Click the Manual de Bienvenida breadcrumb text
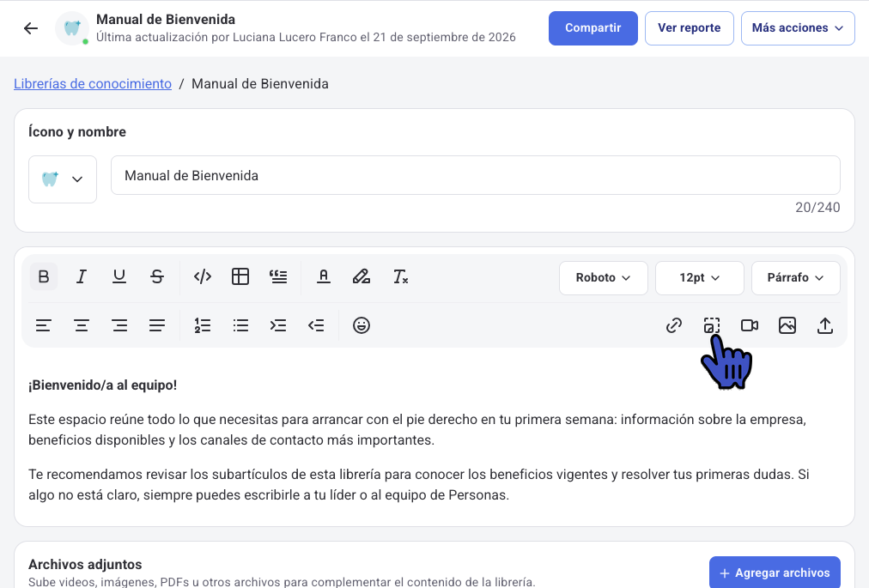This screenshot has height=588, width=869. pyautogui.click(x=260, y=83)
